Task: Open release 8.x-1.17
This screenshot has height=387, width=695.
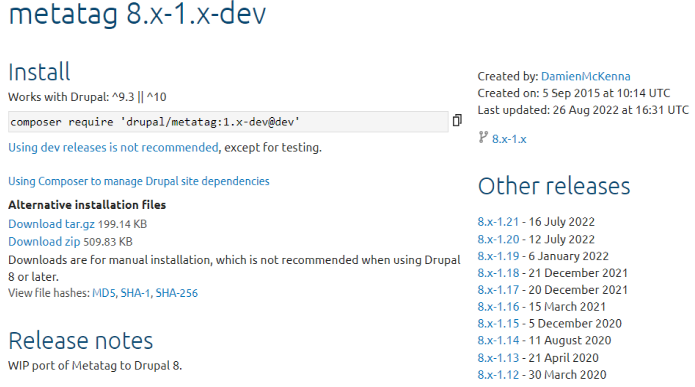Action: pyautogui.click(x=498, y=290)
